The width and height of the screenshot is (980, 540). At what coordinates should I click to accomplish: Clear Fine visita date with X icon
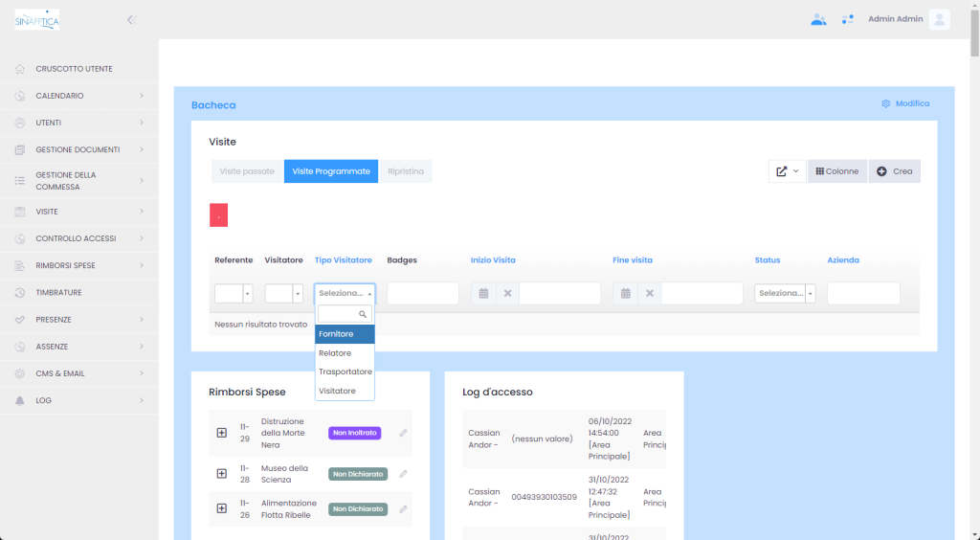click(649, 294)
